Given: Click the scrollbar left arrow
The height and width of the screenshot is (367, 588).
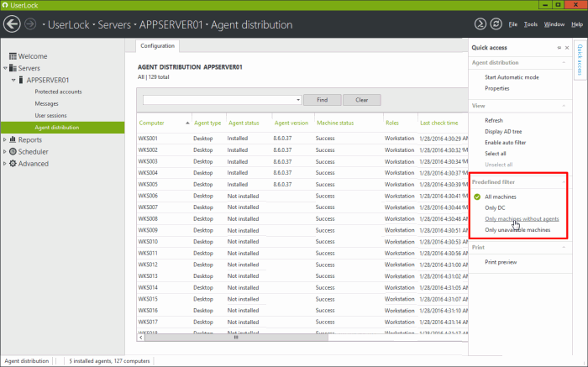Looking at the screenshot, I should coord(140,338).
